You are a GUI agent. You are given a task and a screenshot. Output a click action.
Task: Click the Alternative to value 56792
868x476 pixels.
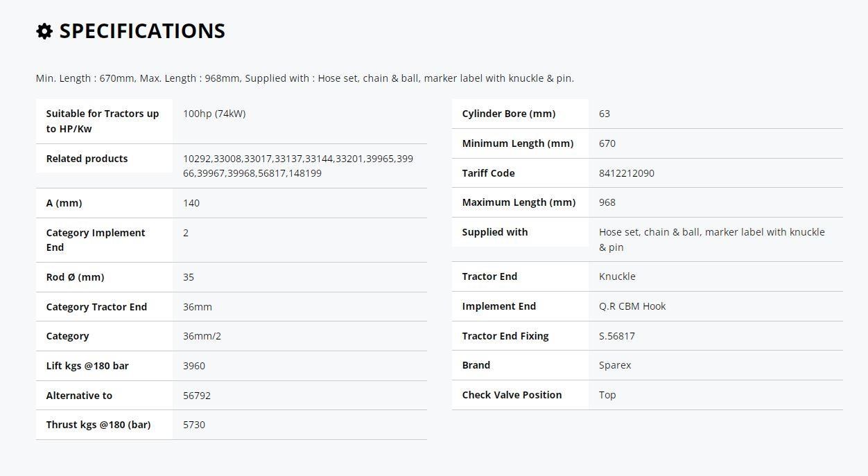pos(197,396)
